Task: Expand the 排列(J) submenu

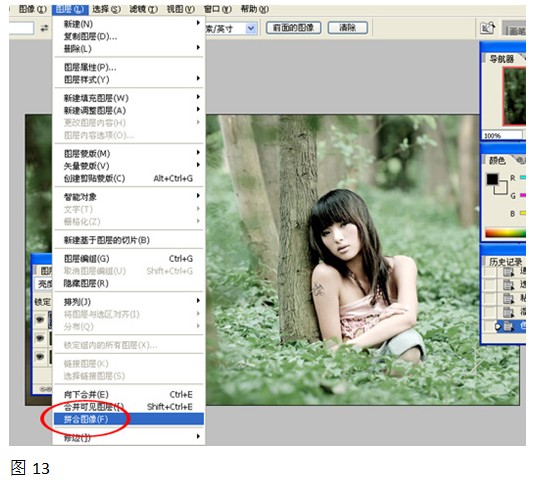Action: (198, 300)
